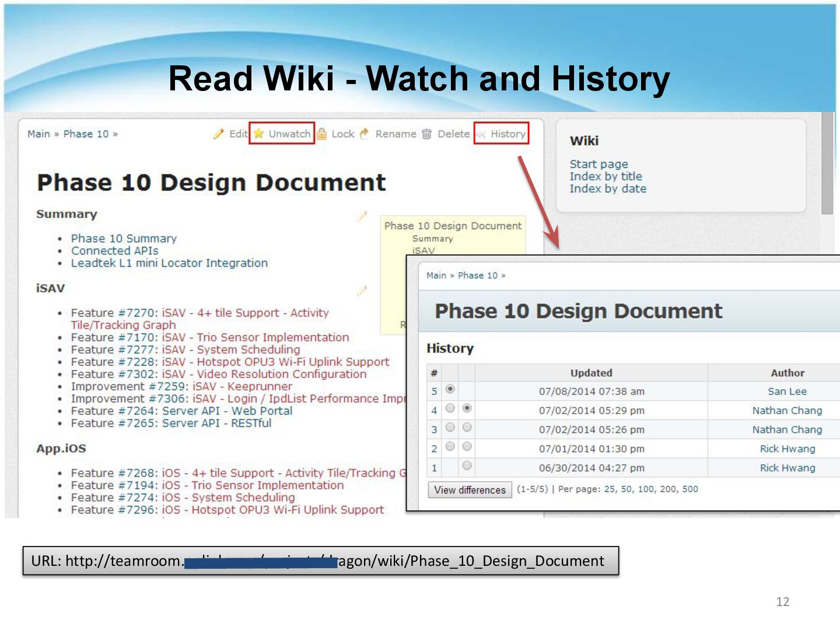
Task: Click version number 2 in history table
Action: tap(434, 449)
